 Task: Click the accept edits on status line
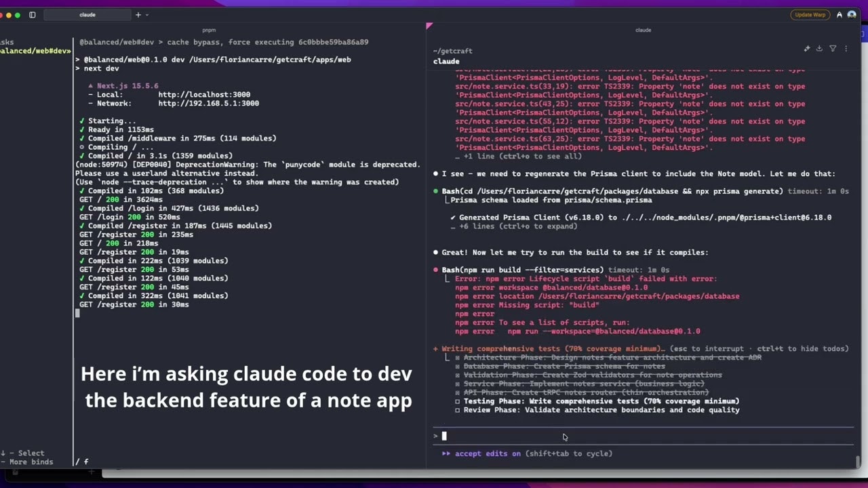point(527,453)
